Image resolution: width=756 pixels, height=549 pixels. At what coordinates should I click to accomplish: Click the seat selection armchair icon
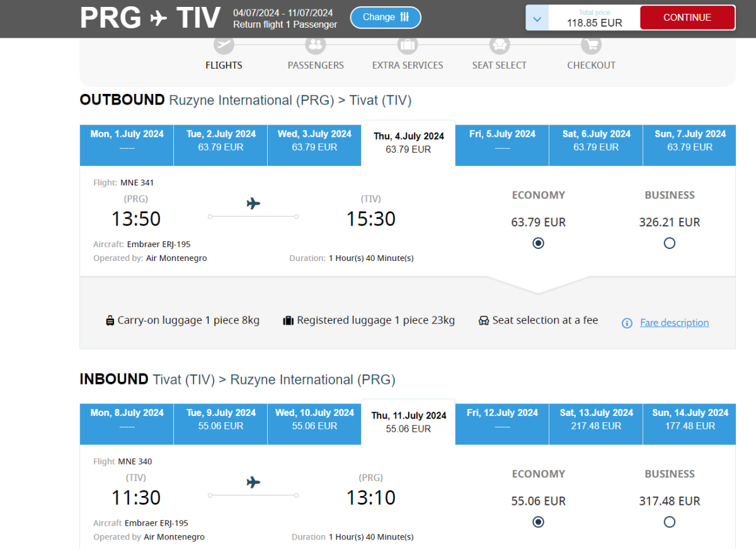pyautogui.click(x=484, y=320)
